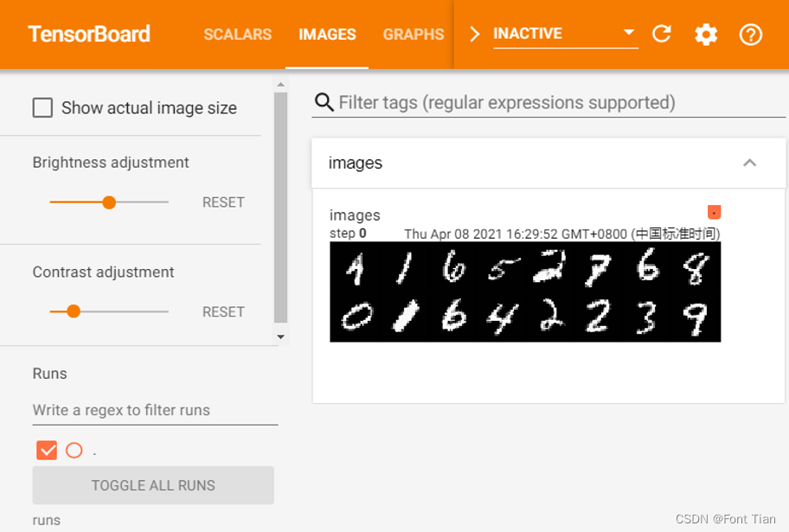Click the sidebar scroll down arrow
Screen dimensions: 789x532
pyautogui.click(x=281, y=337)
